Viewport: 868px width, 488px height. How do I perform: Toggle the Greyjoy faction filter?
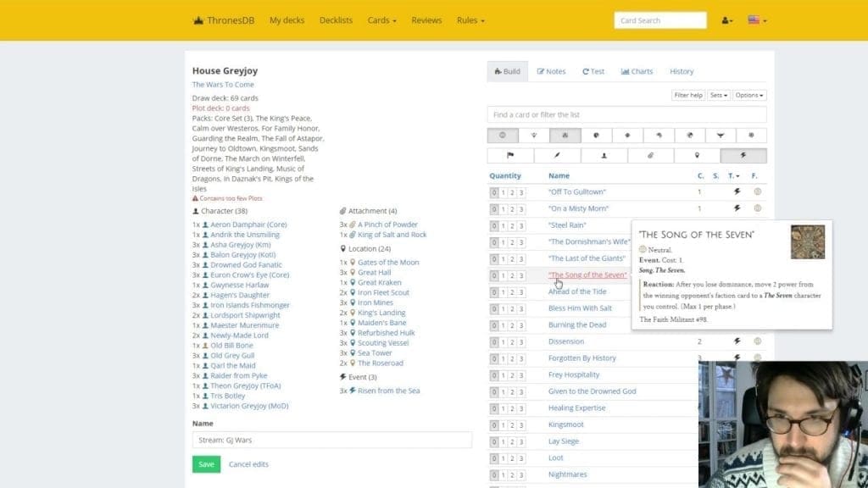click(x=565, y=135)
